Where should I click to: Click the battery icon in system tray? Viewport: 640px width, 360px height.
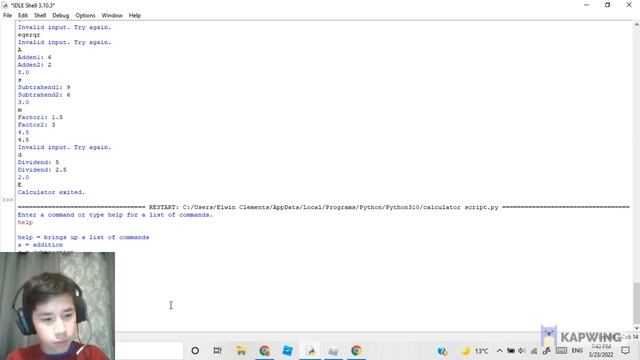click(x=511, y=351)
